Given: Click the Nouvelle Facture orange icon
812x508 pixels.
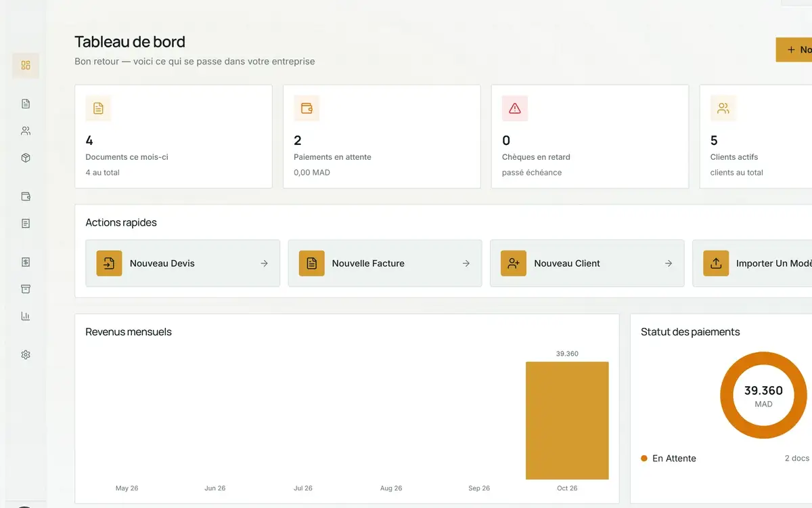Looking at the screenshot, I should [311, 263].
